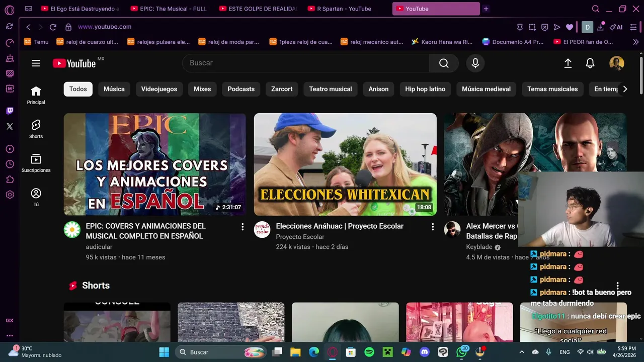Select the 'Música medieval' chip

pos(486,89)
